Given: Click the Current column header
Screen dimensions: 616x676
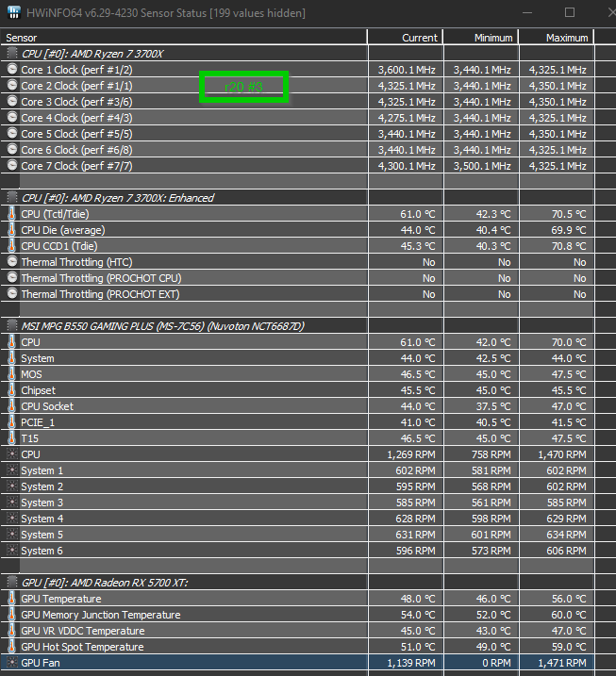Looking at the screenshot, I should pyautogui.click(x=405, y=38).
